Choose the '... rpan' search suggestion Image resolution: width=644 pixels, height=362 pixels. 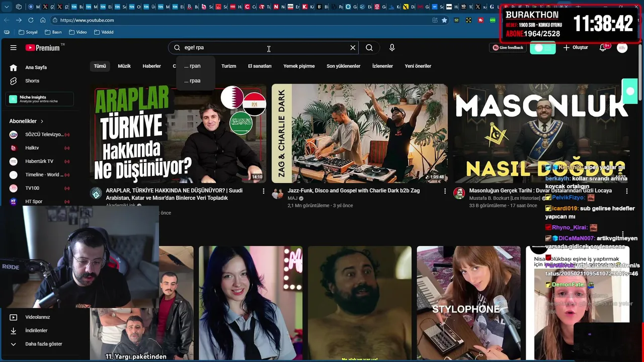tap(196, 66)
